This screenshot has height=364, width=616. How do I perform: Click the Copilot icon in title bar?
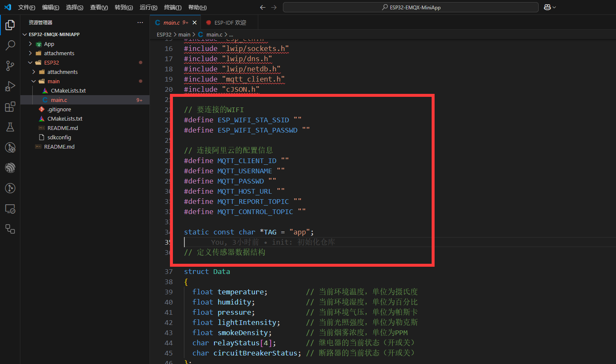pyautogui.click(x=548, y=7)
